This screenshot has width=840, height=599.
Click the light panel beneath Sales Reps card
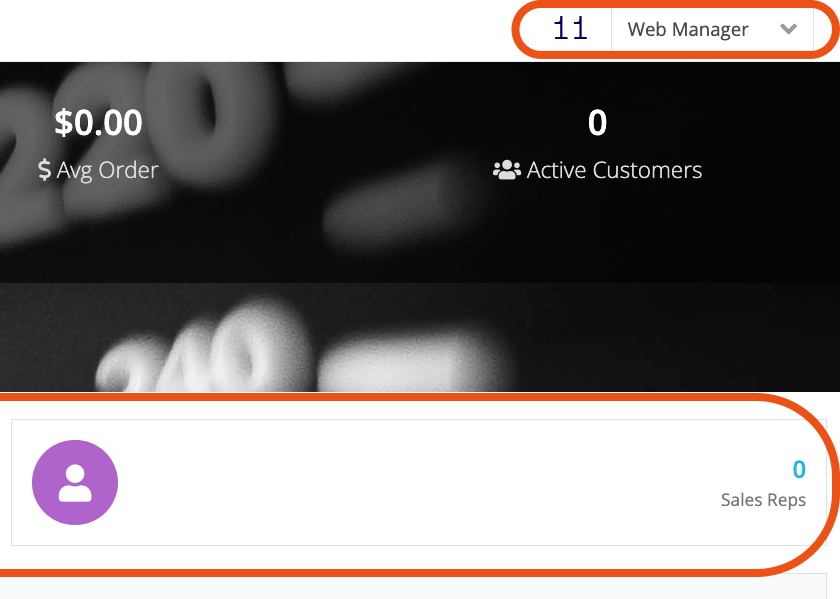420,587
